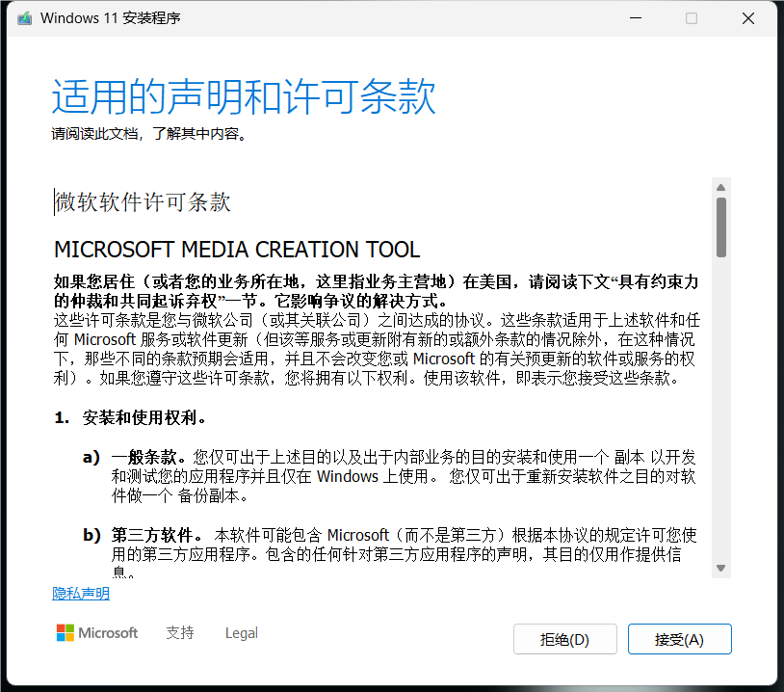The height and width of the screenshot is (692, 784).
Task: Click the scrollbar down arrow
Action: pyautogui.click(x=720, y=568)
